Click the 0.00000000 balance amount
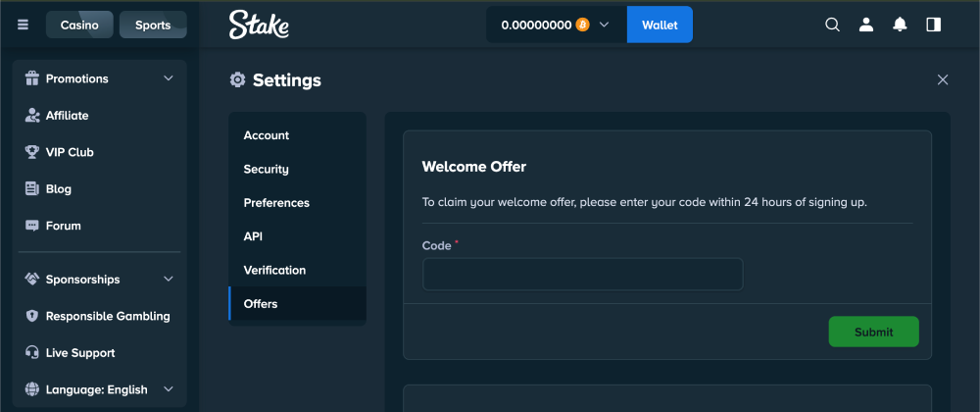Viewport: 980px width, 412px height. click(536, 25)
